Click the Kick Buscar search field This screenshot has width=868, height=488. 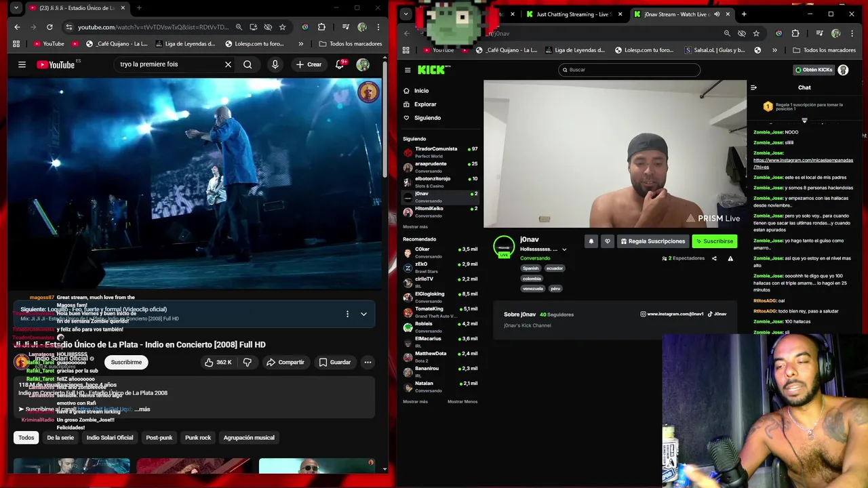pos(629,70)
